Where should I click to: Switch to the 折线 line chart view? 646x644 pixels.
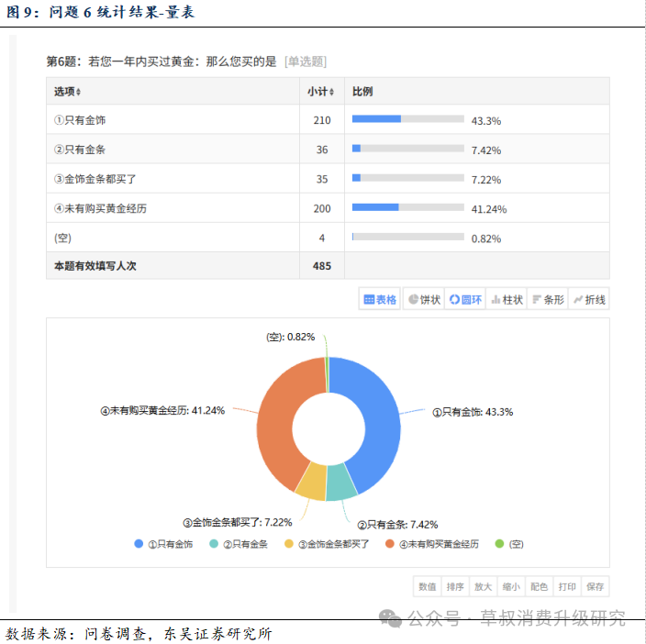coord(589,299)
